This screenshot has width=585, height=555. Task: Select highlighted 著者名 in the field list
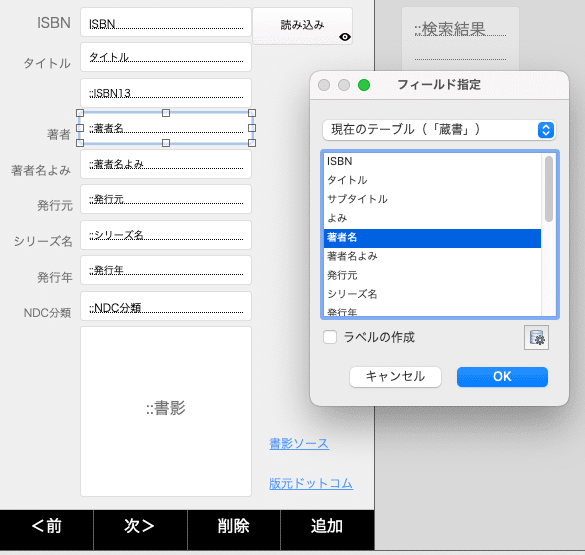[432, 238]
